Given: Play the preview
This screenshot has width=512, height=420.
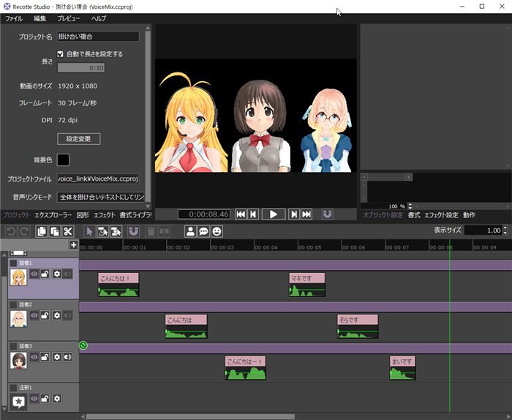Looking at the screenshot, I should point(274,214).
